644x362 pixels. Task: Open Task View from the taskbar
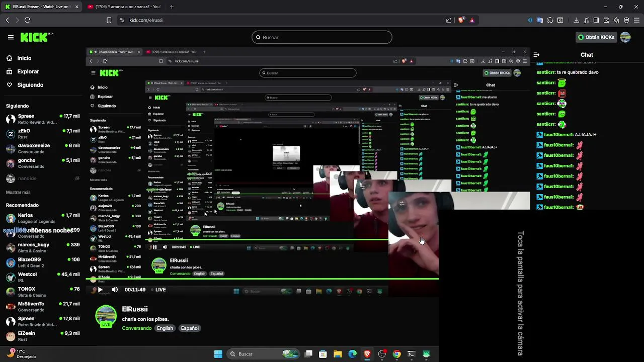click(x=308, y=354)
